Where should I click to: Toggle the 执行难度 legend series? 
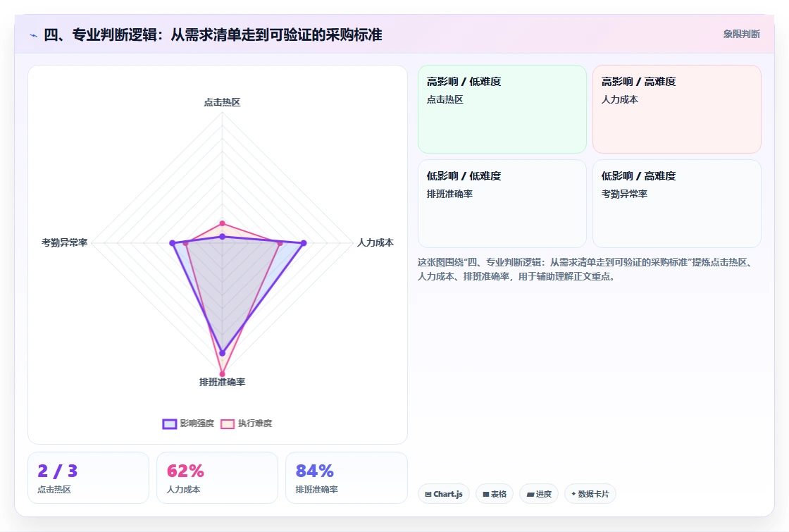tap(247, 423)
